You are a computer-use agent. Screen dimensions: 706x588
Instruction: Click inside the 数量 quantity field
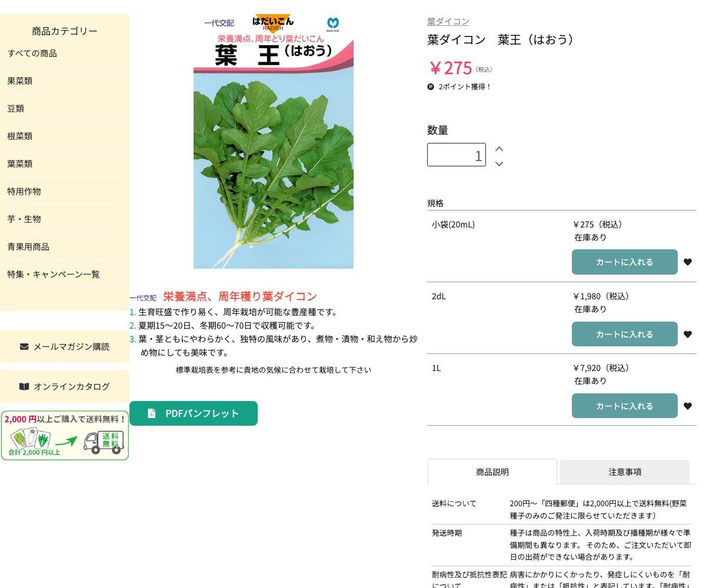457,155
